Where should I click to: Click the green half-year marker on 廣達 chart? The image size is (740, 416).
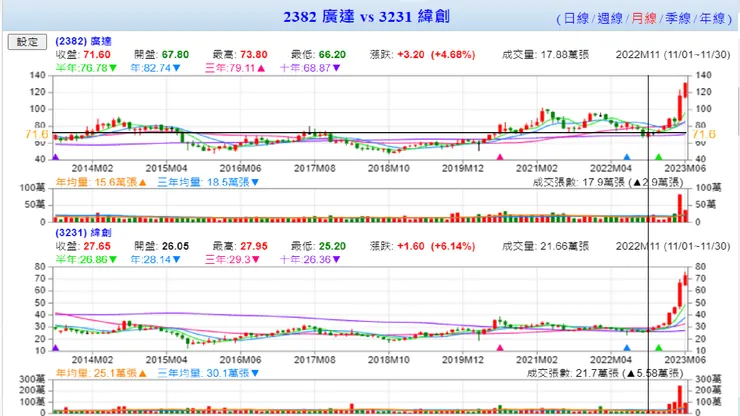[659, 157]
